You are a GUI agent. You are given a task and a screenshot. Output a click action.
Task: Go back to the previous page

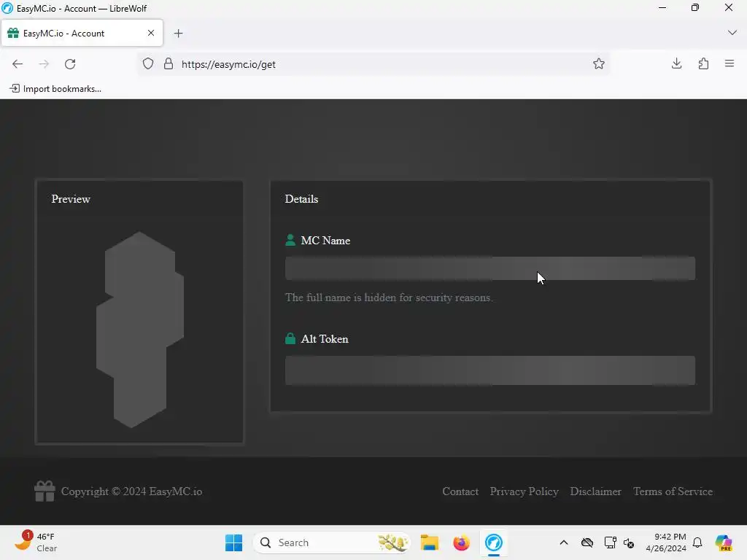18,64
